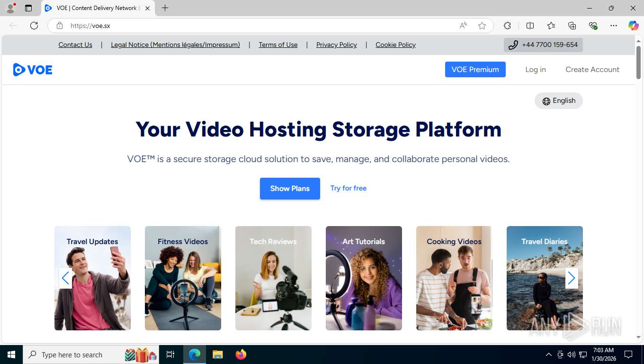Select the Travel Updates card
The width and height of the screenshot is (644, 364).
pyautogui.click(x=92, y=278)
